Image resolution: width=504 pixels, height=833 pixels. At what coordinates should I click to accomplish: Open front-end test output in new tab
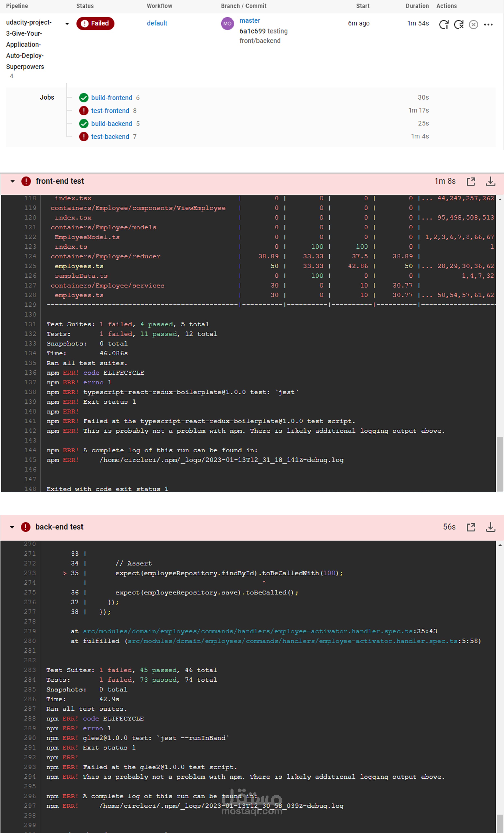[470, 181]
